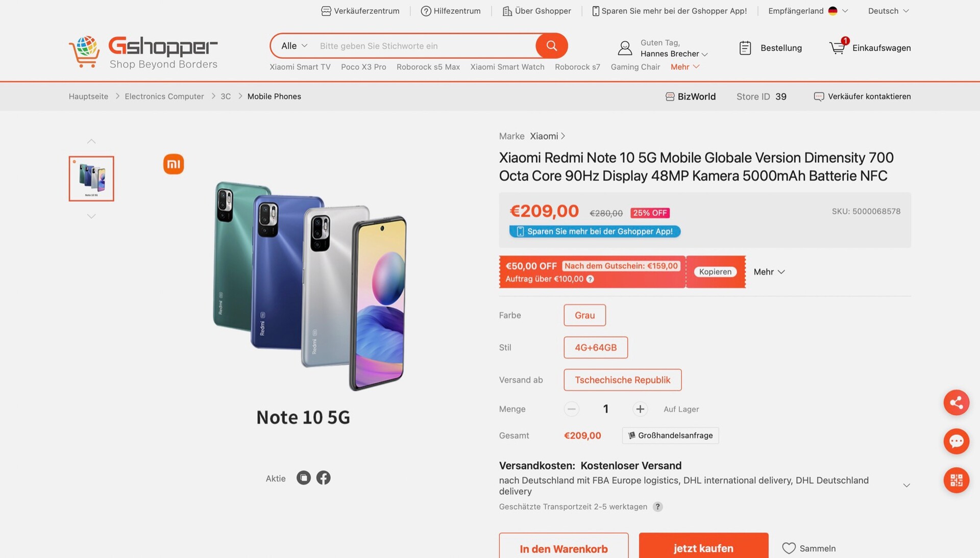Open the Deutsch language dropdown
The image size is (980, 558).
pos(888,11)
